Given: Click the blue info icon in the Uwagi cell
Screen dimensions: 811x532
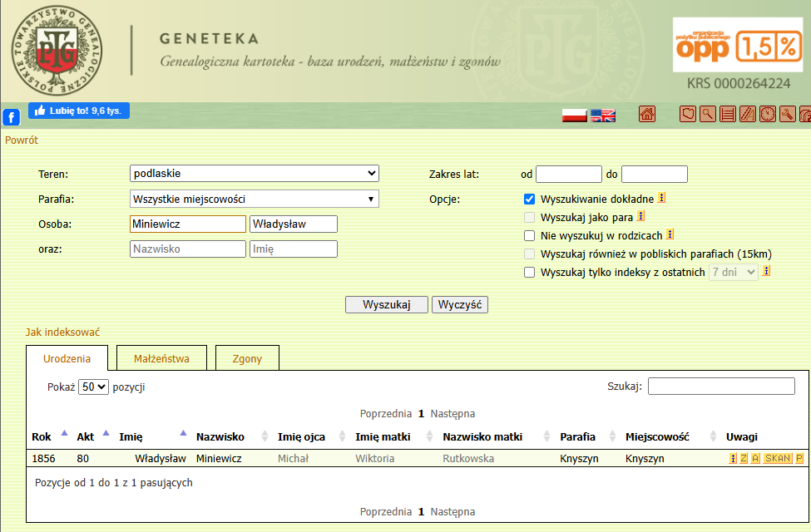Looking at the screenshot, I should [733, 458].
